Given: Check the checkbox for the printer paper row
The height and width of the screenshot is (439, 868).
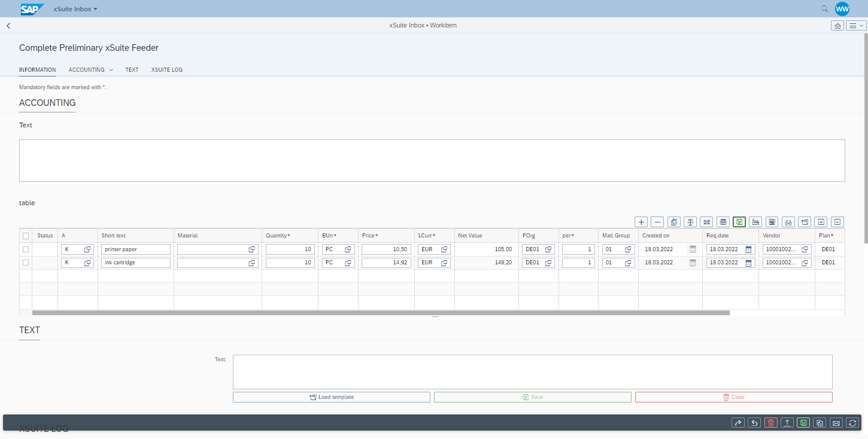Looking at the screenshot, I should pos(25,249).
